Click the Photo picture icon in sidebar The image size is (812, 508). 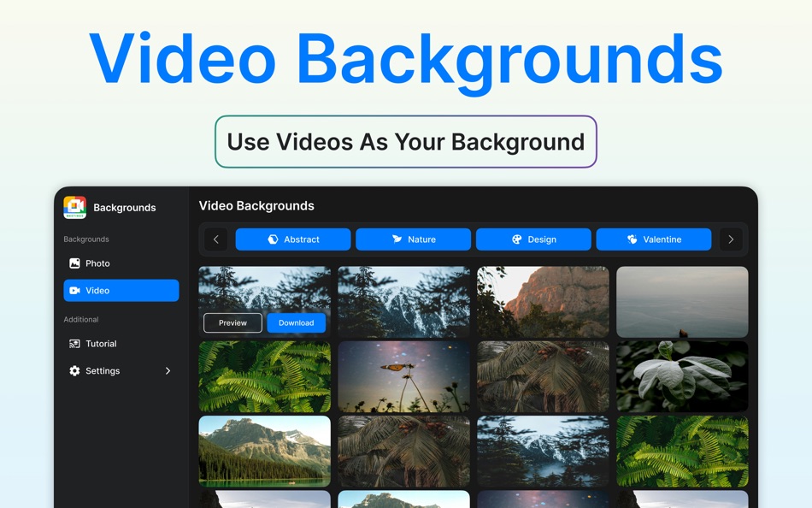click(x=74, y=263)
